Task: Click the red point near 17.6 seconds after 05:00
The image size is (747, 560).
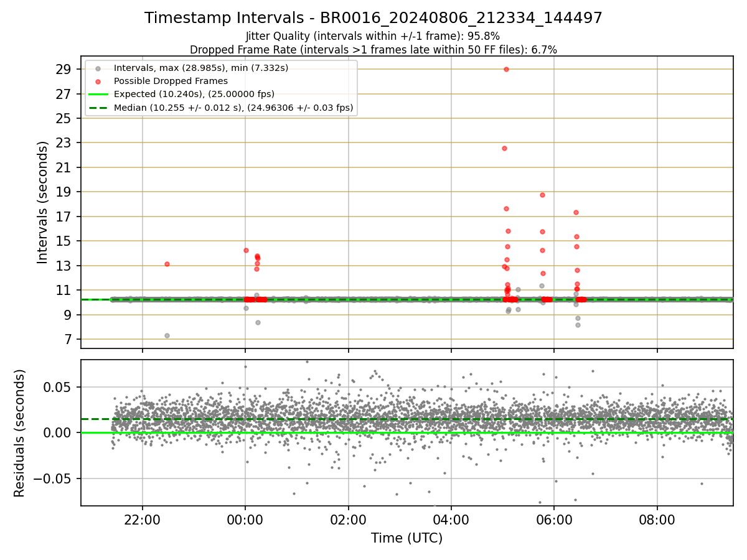Action: [506, 208]
